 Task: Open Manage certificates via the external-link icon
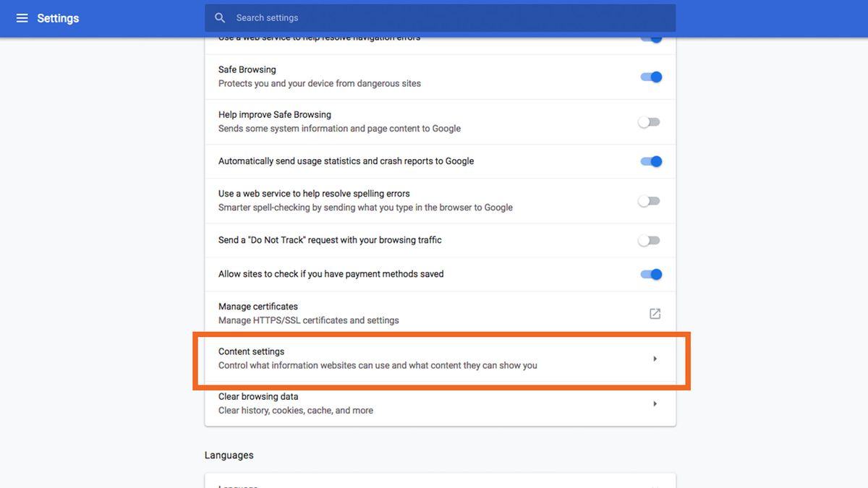pos(655,313)
